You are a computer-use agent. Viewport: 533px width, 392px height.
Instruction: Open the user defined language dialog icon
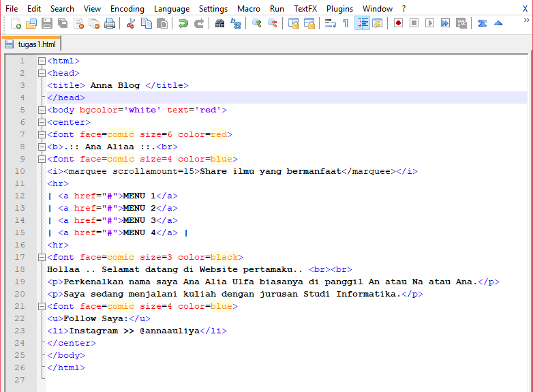pos(378,23)
